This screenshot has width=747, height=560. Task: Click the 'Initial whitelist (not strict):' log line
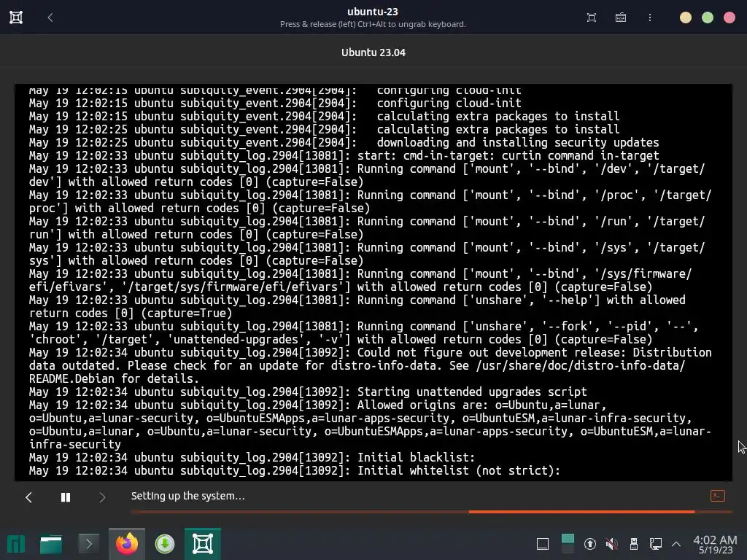click(295, 471)
